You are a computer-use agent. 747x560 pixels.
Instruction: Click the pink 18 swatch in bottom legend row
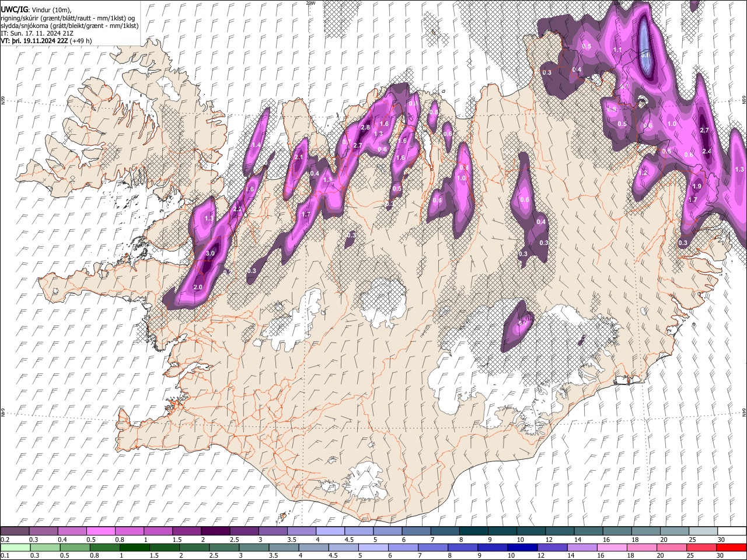point(641,547)
